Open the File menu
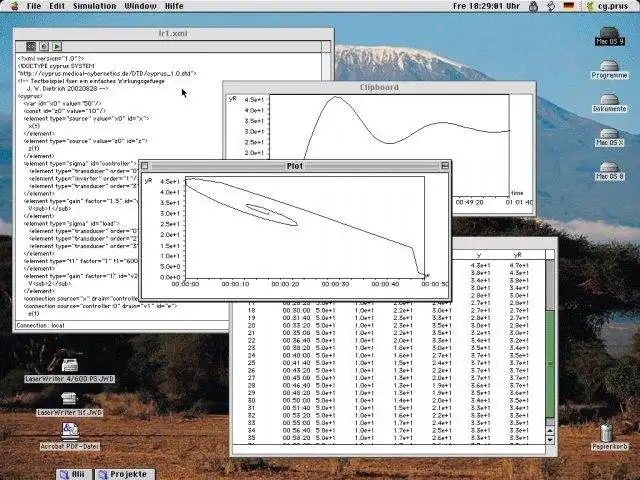640x480 pixels. (x=34, y=6)
